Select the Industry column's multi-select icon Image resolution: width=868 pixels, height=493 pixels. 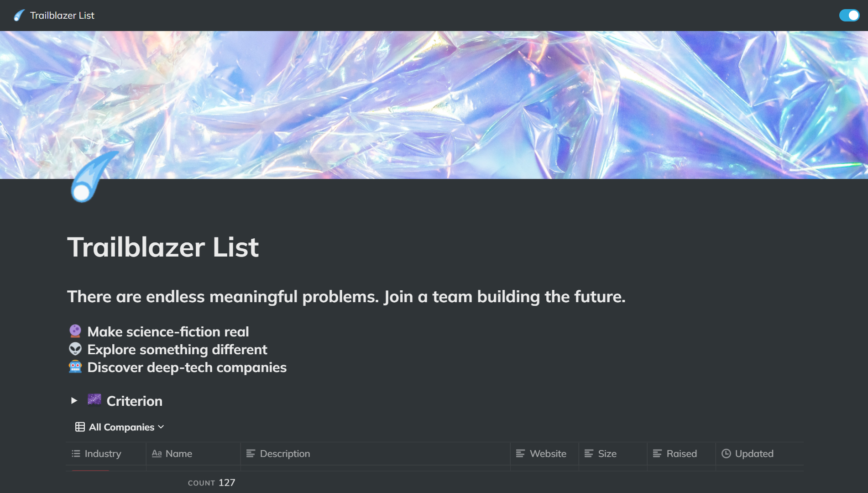(x=76, y=453)
